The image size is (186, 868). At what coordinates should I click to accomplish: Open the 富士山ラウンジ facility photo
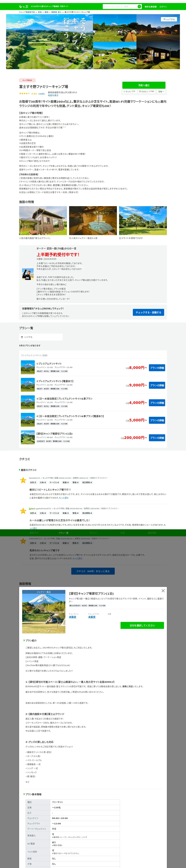click(x=43, y=221)
